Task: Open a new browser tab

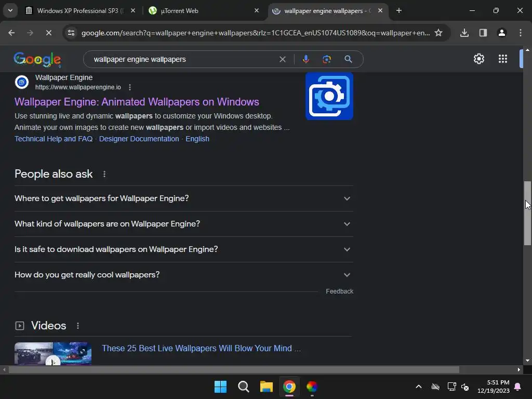Action: point(399,10)
